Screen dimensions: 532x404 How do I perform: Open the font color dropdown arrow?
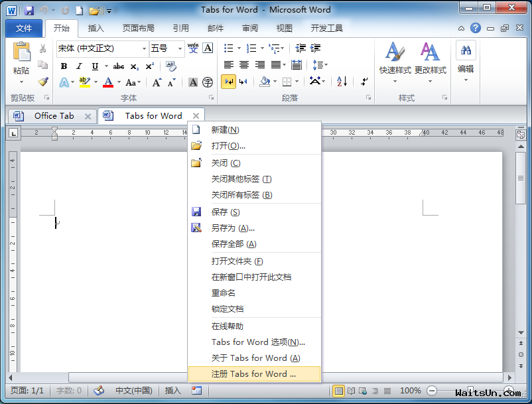pos(119,83)
